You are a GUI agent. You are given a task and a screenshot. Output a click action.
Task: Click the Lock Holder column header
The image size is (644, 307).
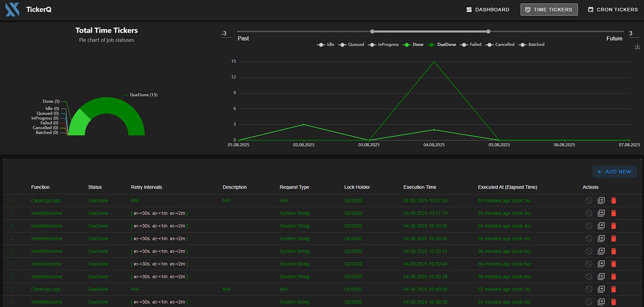pyautogui.click(x=357, y=187)
